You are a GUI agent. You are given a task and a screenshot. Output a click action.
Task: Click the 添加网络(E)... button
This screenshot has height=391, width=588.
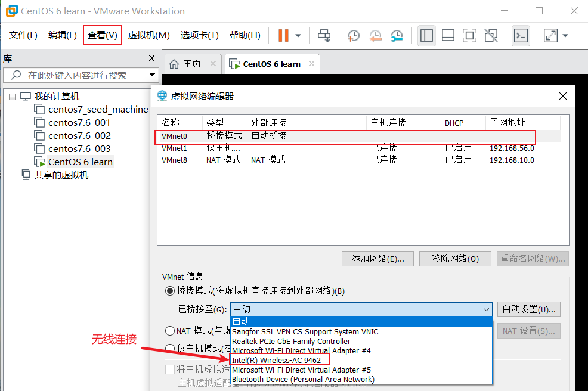coord(377,259)
